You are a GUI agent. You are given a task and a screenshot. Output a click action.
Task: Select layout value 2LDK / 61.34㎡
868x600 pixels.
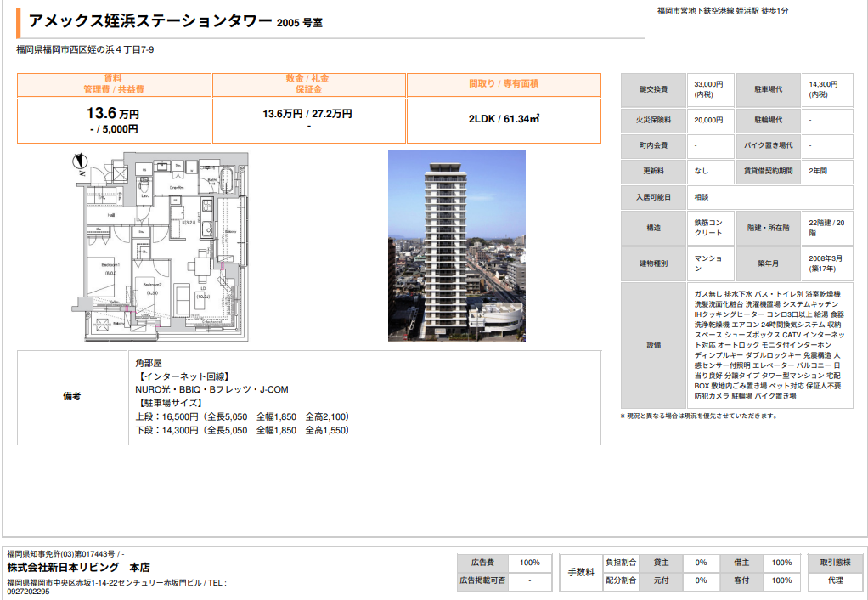[504, 119]
